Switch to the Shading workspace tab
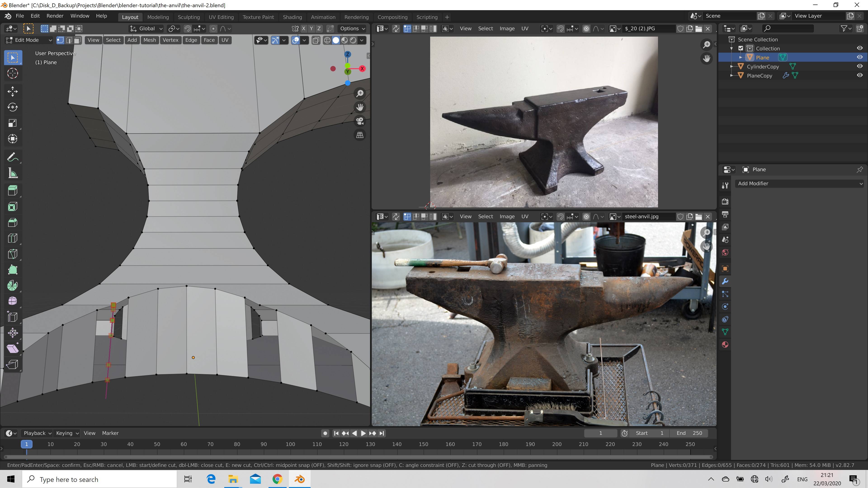Viewport: 868px width, 488px height. coord(292,17)
